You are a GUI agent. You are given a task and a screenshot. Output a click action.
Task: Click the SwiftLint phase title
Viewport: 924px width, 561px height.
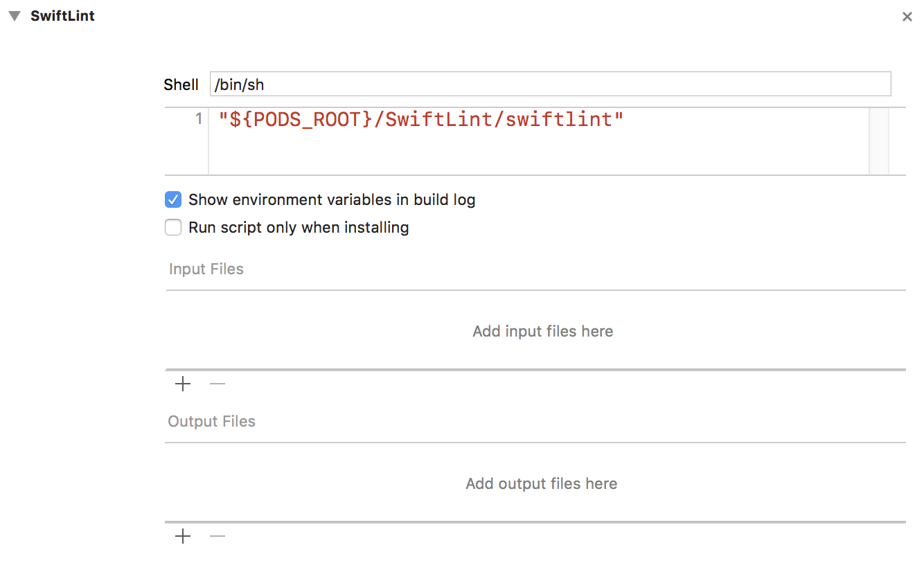(62, 16)
